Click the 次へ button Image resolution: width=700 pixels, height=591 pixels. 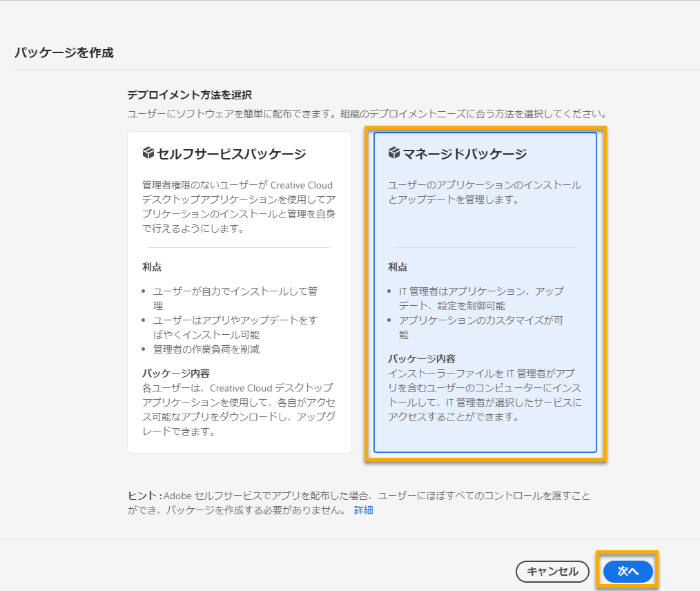(628, 571)
